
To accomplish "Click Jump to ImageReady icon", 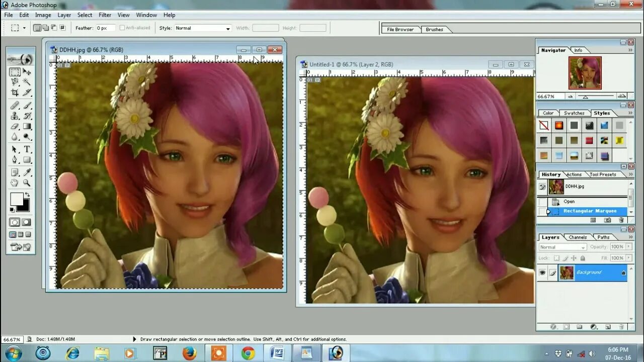I will point(20,246).
